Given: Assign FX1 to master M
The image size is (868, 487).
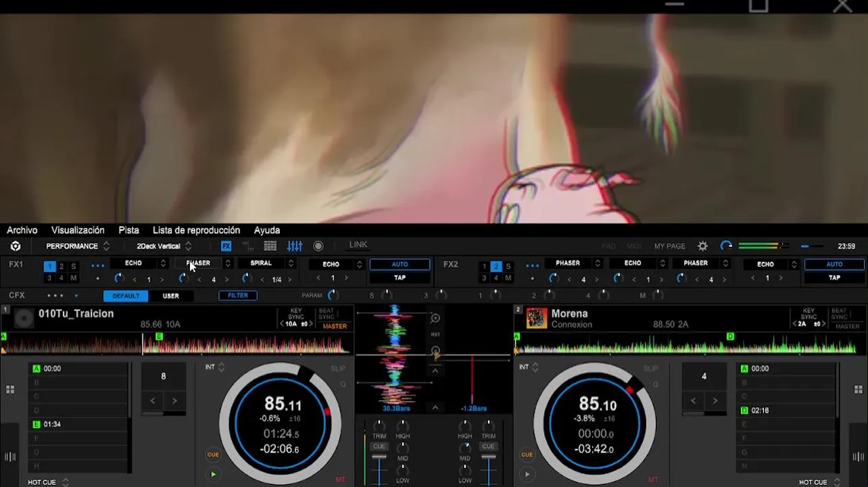Looking at the screenshot, I should (x=74, y=278).
